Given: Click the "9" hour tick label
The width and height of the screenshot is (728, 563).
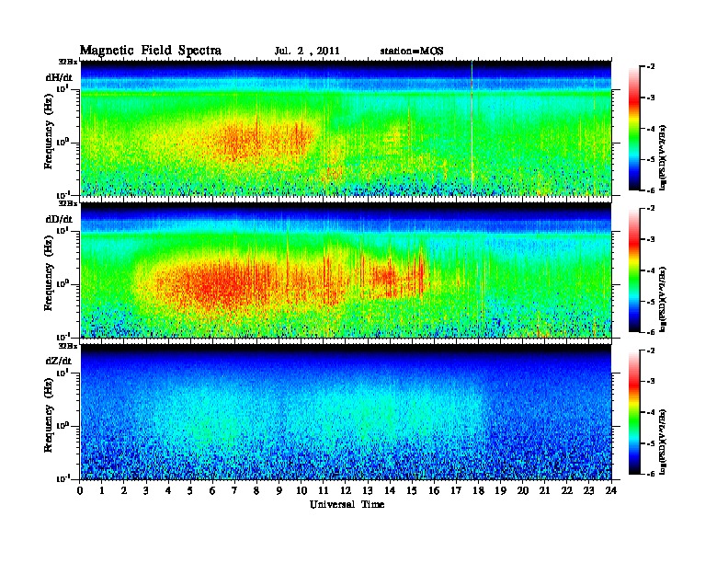Looking at the screenshot, I should tap(279, 490).
